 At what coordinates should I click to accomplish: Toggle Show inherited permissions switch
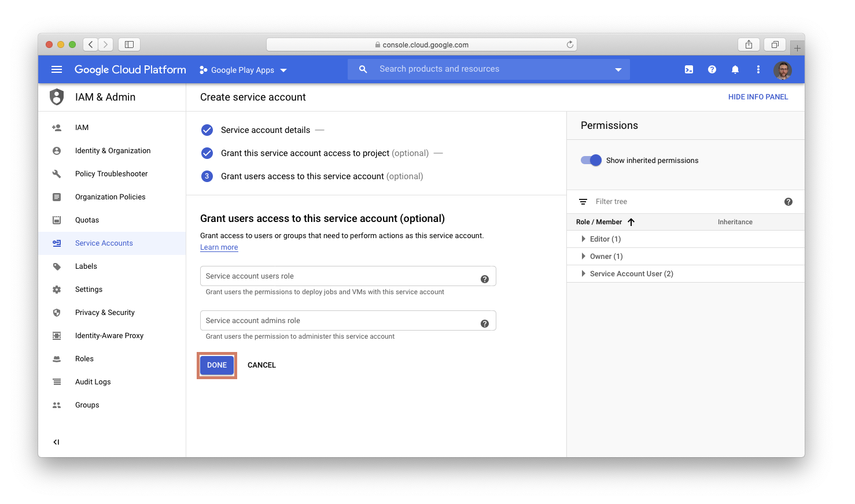tap(591, 160)
